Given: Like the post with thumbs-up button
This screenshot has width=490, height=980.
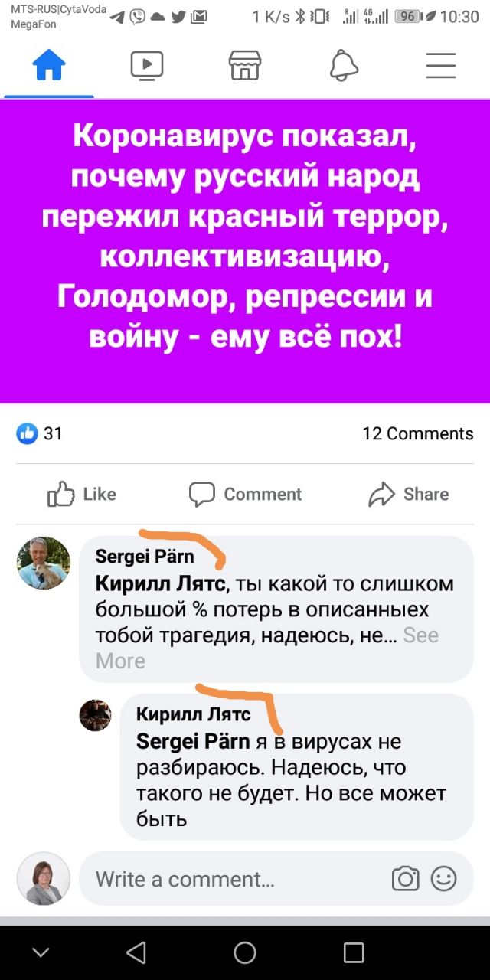Looking at the screenshot, I should (x=82, y=494).
